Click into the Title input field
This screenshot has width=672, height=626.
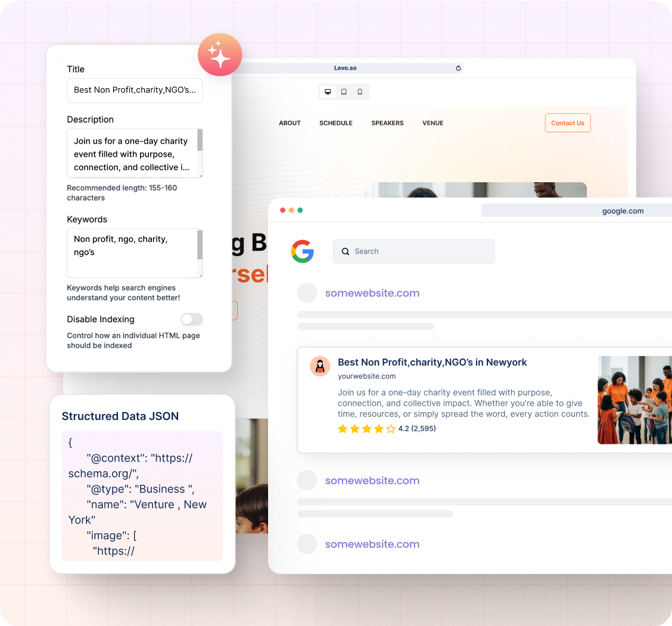point(135,91)
